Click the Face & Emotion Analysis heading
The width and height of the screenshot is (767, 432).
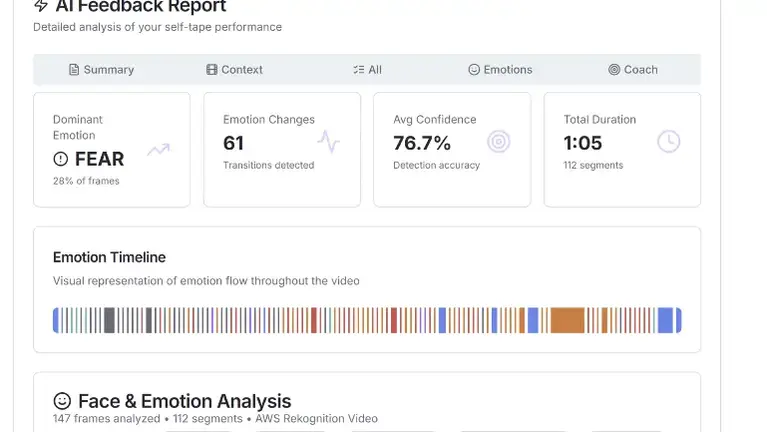(184, 401)
